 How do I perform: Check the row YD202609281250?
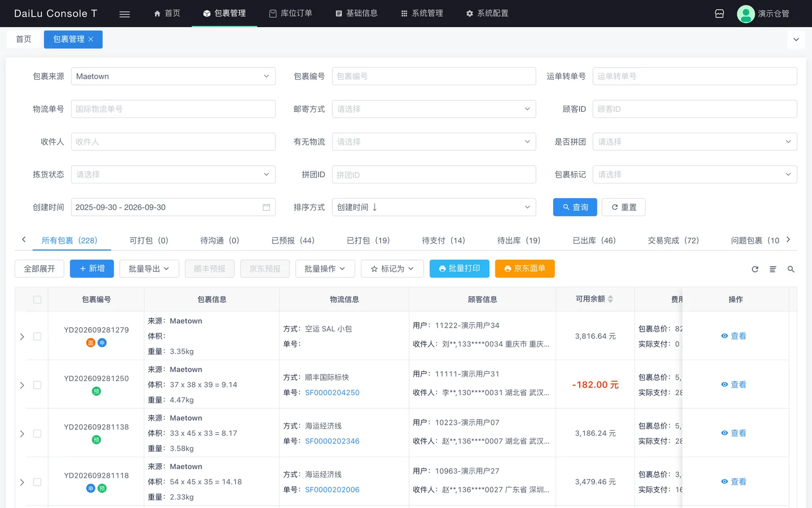tap(37, 385)
